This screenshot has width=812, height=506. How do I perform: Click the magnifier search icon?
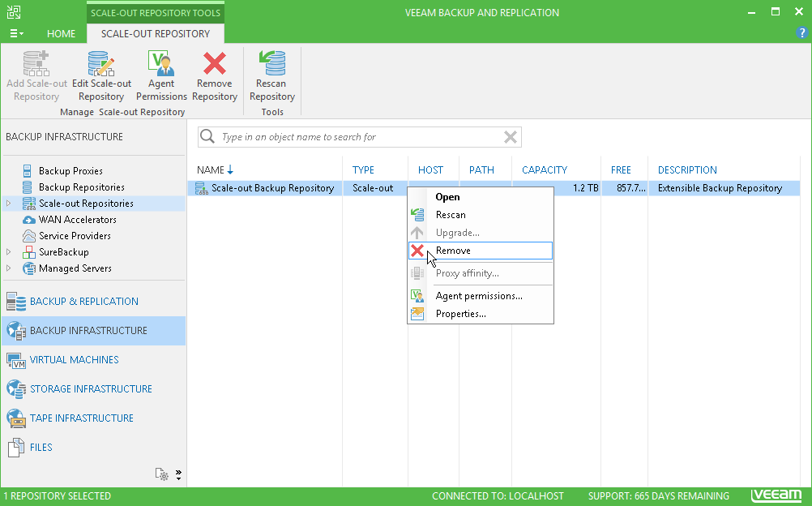tap(207, 136)
